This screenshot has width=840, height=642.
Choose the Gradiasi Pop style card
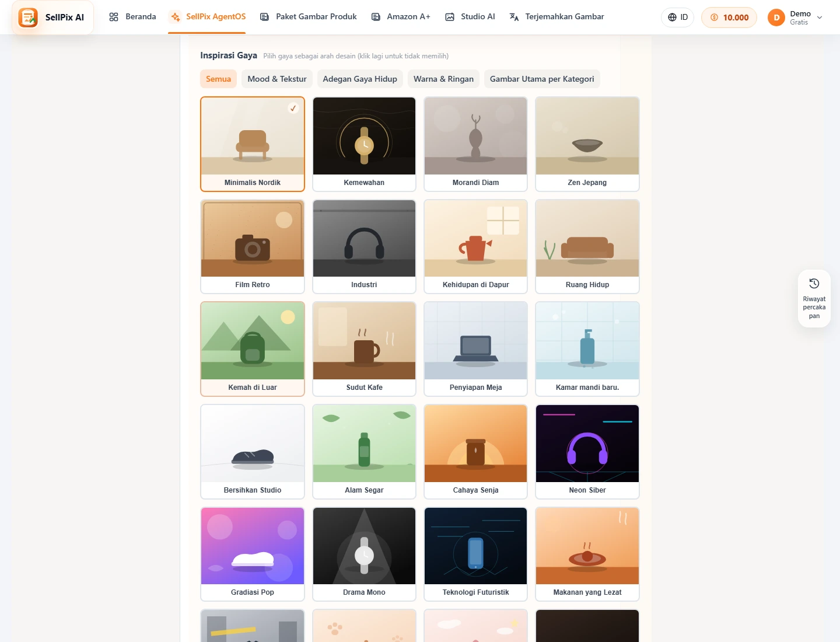[x=253, y=554]
